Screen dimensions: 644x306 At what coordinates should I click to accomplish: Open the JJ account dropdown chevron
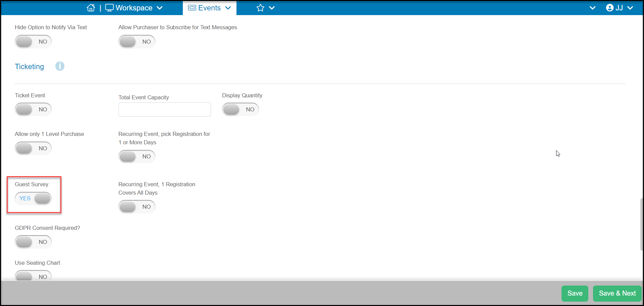click(630, 8)
